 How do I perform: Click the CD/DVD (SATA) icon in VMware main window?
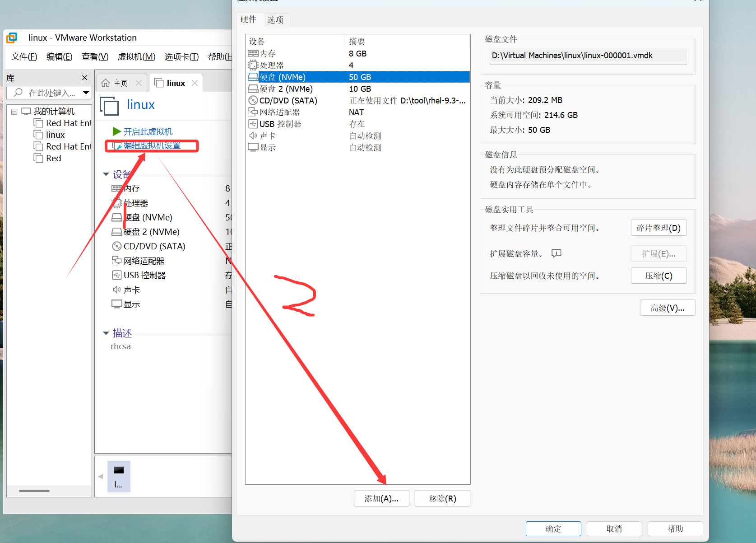click(116, 246)
